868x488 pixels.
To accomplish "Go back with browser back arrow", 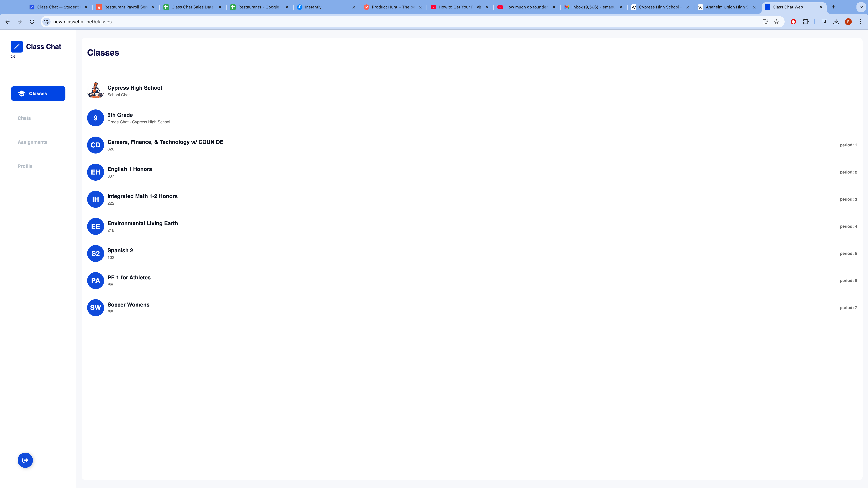I will 7,22.
